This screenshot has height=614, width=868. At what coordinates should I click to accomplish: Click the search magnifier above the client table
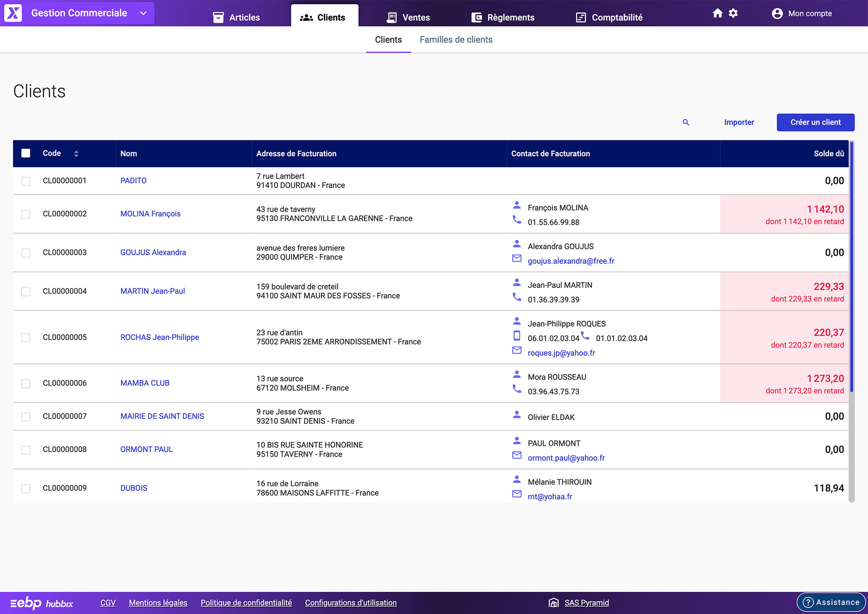tap(686, 122)
